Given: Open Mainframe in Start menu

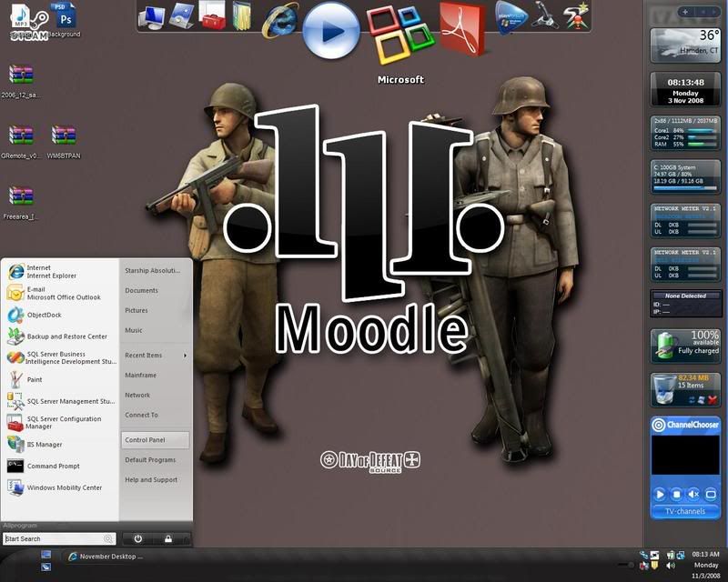Looking at the screenshot, I should click(x=155, y=375).
